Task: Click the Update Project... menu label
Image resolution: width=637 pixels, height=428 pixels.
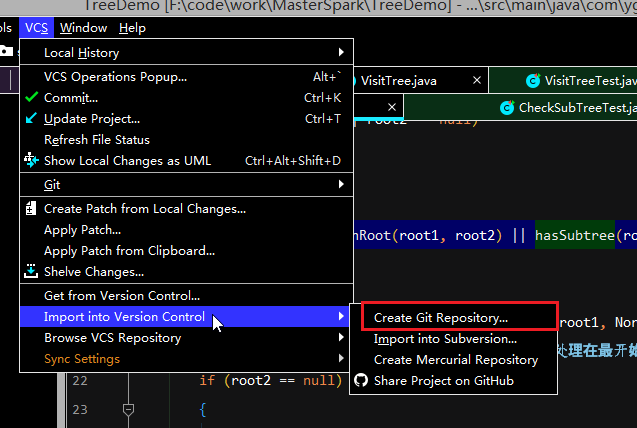Action: pyautogui.click(x=92, y=119)
